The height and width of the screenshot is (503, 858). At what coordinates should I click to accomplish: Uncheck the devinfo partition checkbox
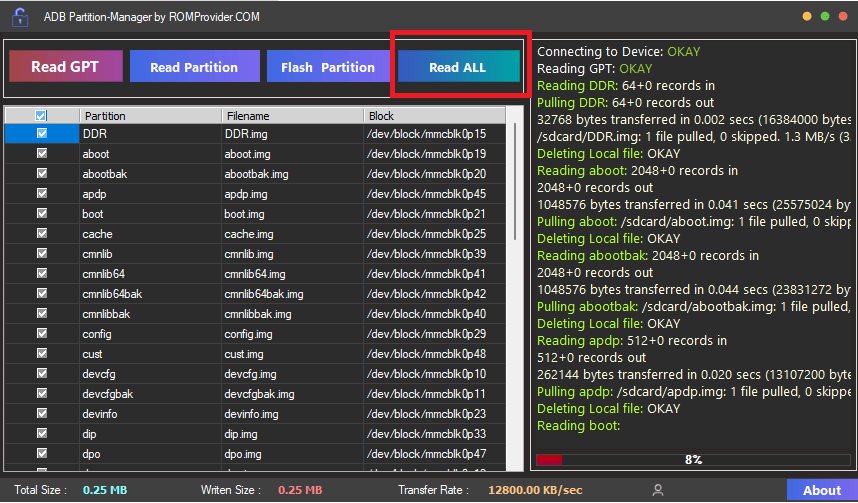point(42,413)
